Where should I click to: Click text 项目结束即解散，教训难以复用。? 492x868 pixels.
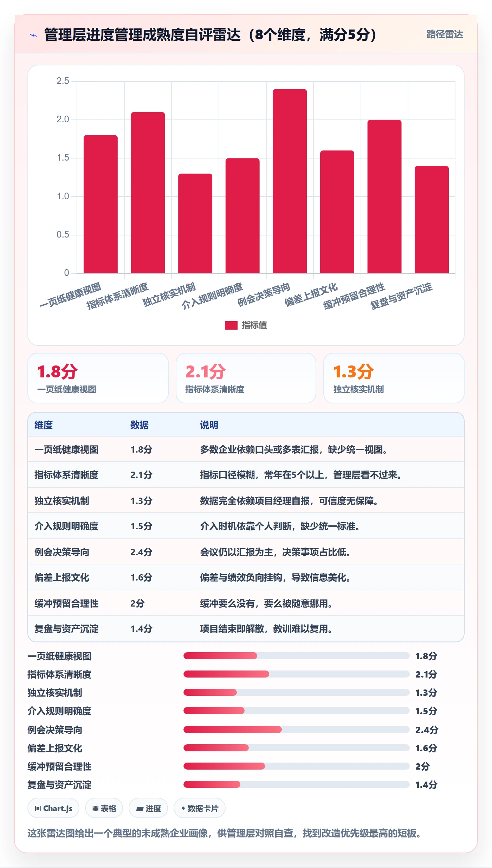[x=267, y=629]
